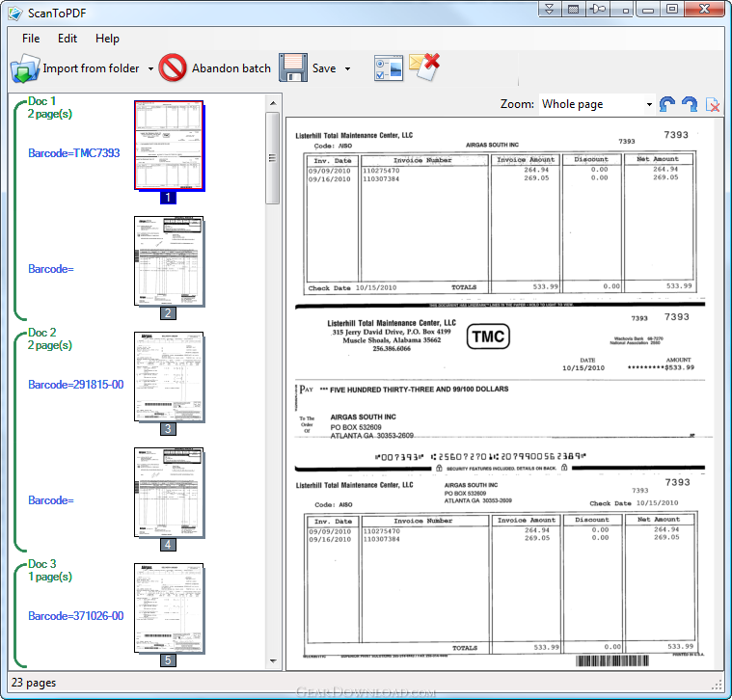
Task: Click the Barcode=TMC7393 label
Action: click(74, 153)
